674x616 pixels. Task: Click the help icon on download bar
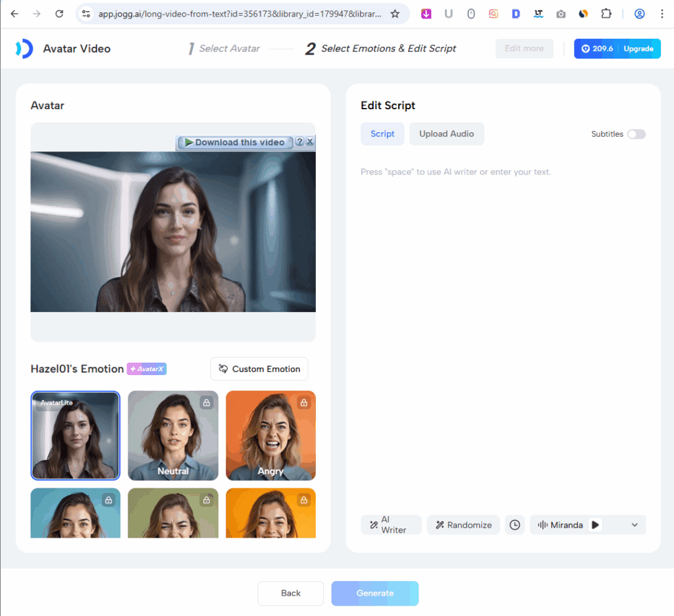click(299, 142)
